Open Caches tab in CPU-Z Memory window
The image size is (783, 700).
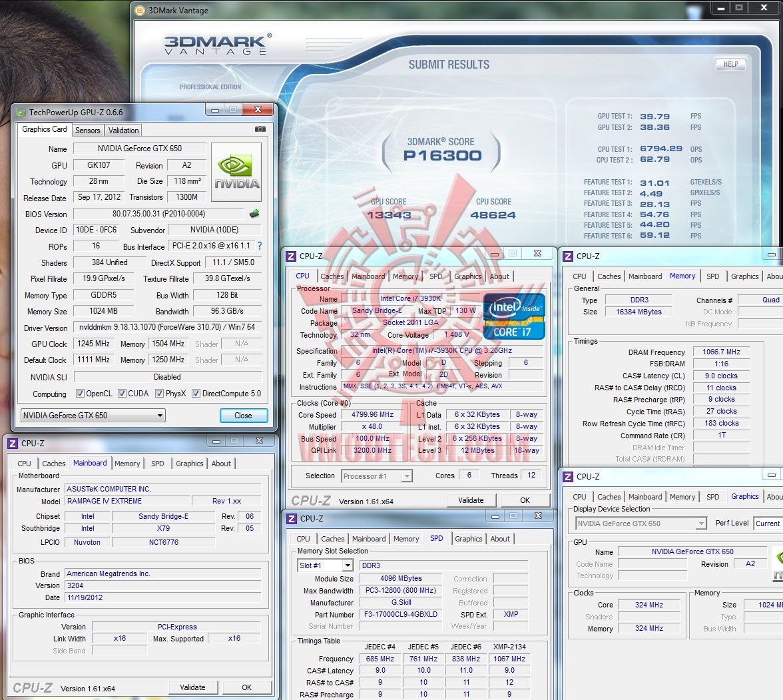[x=609, y=276]
